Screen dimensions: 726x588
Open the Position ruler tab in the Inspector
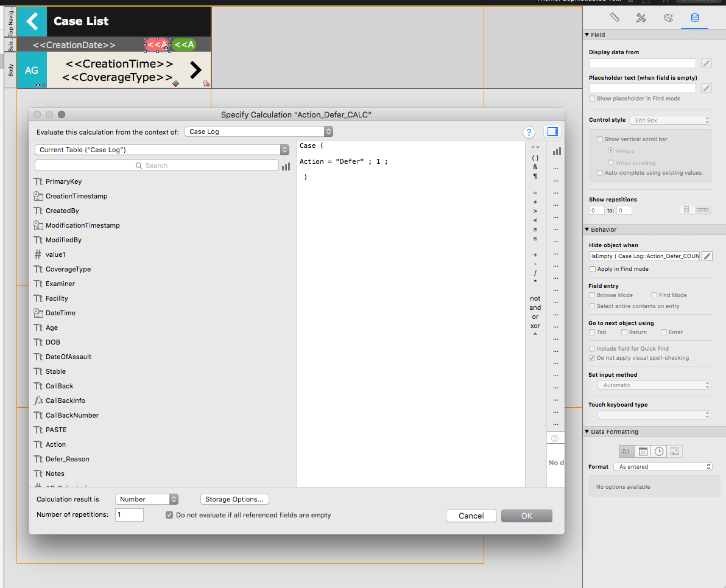click(615, 18)
